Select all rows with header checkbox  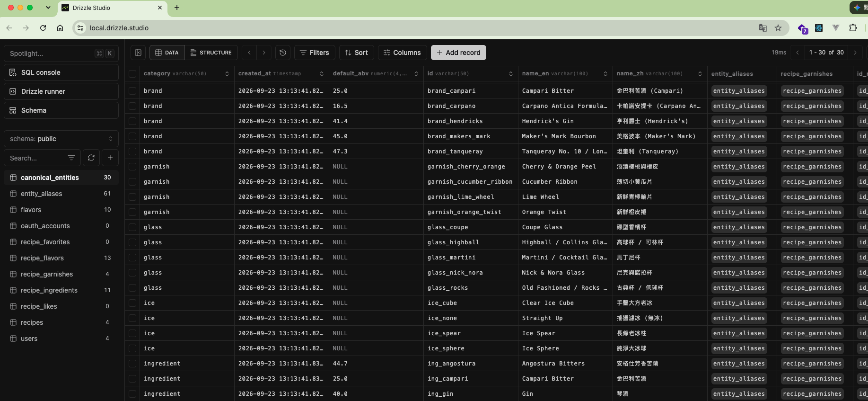point(132,74)
